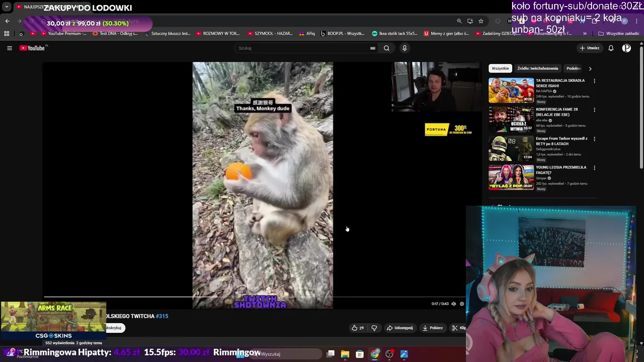Open Chrome tab search dropdown
Viewport: 644px width, 362px height.
pos(7,7)
